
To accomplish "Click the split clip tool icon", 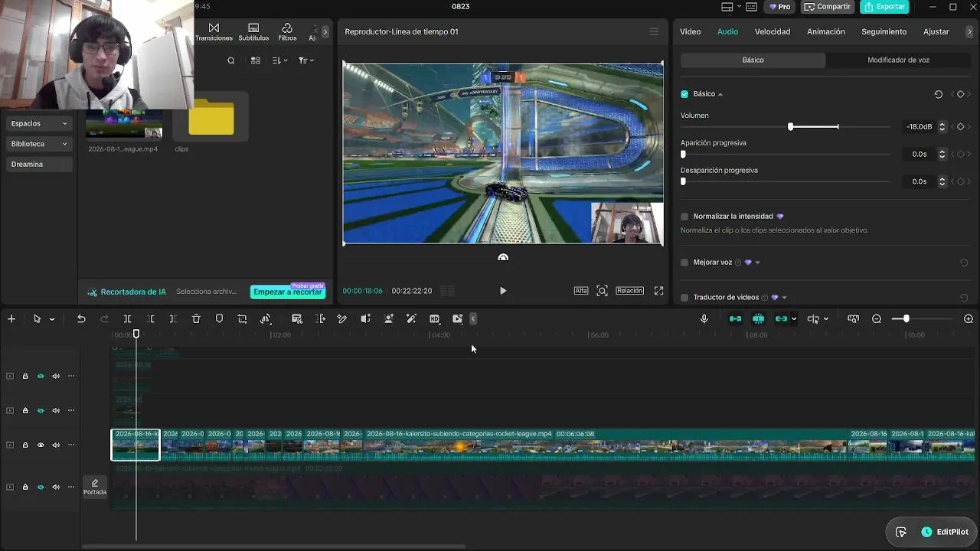I will 128,319.
